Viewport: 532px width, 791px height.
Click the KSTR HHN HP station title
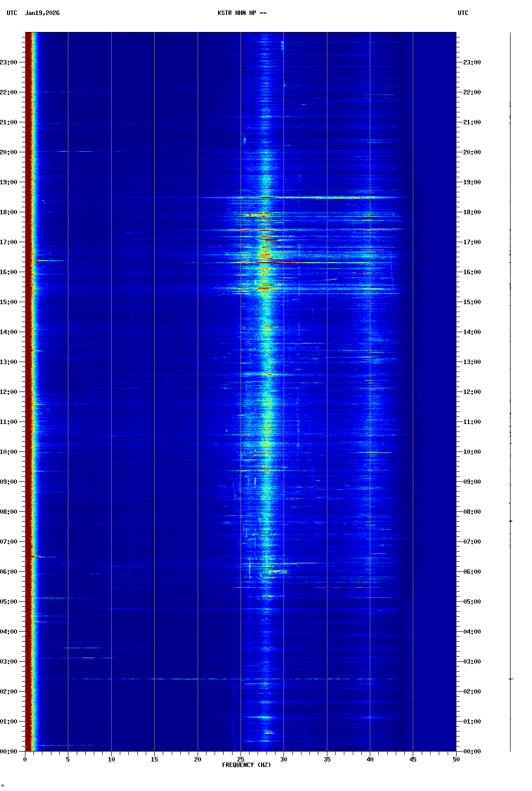242,13
